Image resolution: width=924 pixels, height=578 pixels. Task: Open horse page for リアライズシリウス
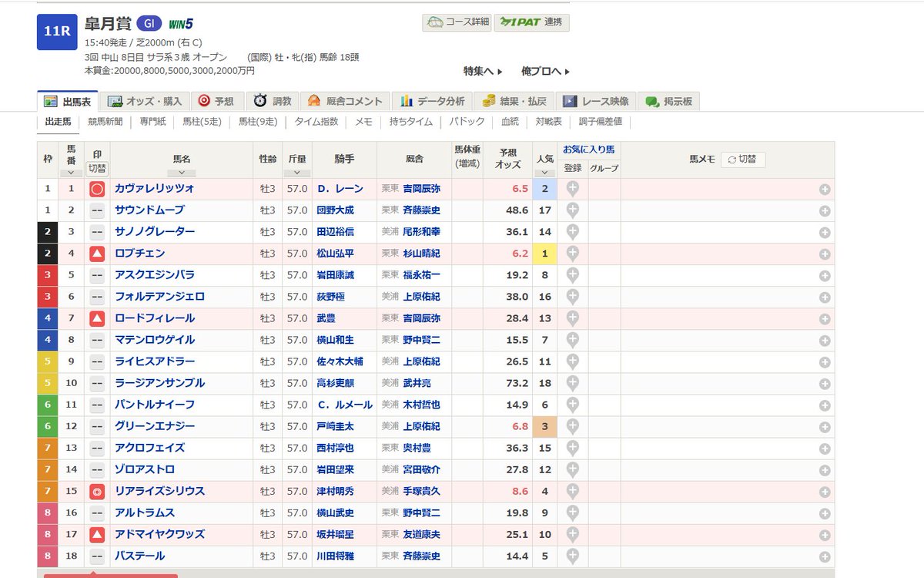159,491
